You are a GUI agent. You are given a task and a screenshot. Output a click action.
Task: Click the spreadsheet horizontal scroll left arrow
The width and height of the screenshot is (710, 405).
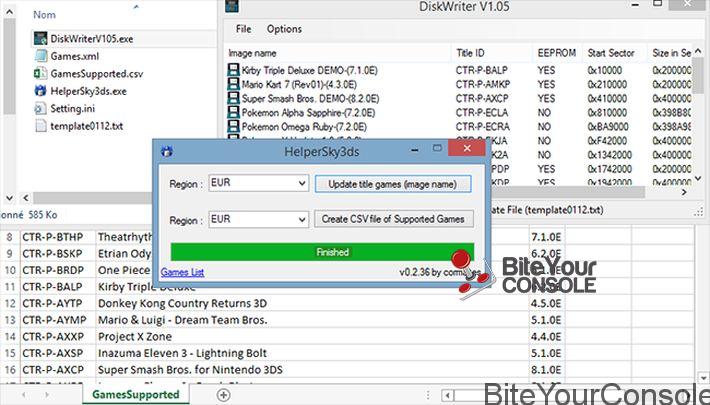[x=447, y=395]
